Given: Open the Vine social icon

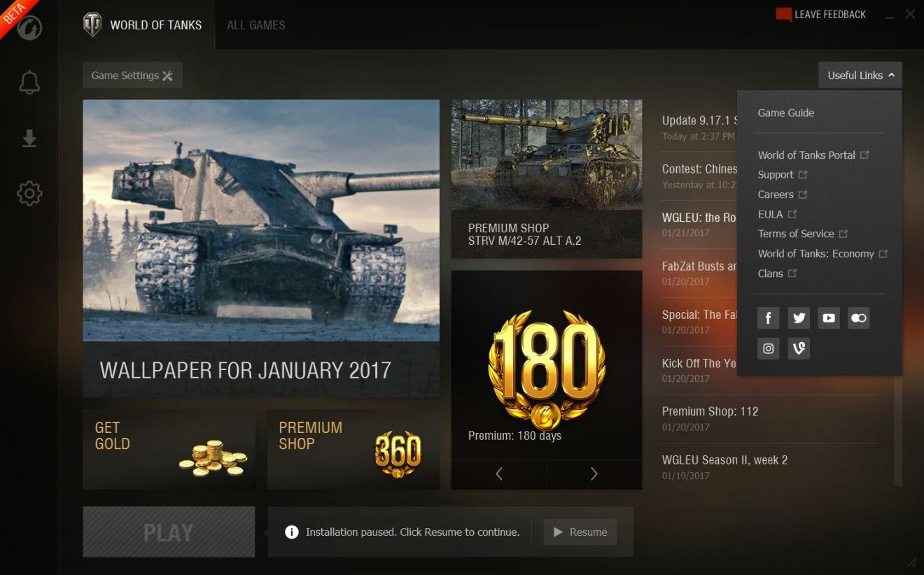Looking at the screenshot, I should [799, 348].
